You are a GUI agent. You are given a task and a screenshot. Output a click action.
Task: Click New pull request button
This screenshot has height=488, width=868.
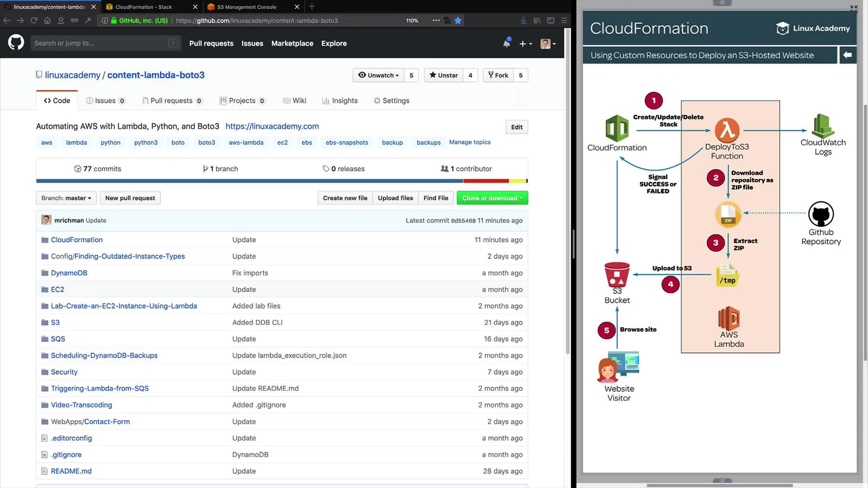tap(130, 198)
